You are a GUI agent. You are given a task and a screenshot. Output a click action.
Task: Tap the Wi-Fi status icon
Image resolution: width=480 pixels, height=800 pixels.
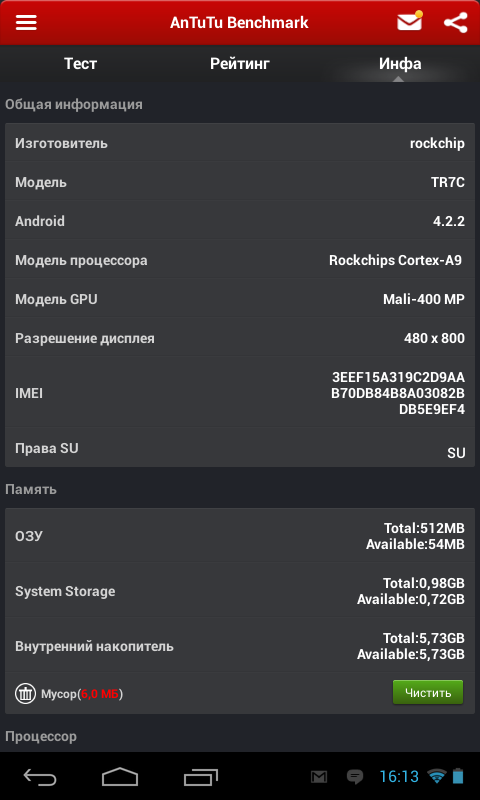tap(437, 777)
